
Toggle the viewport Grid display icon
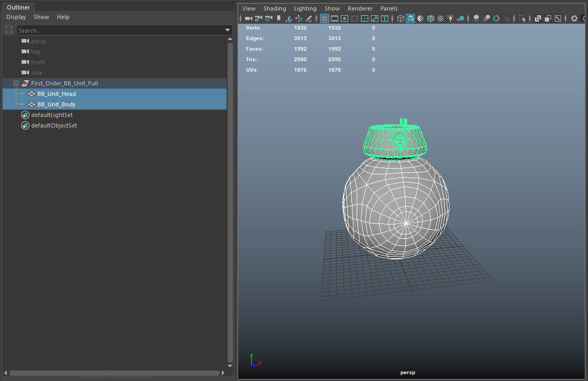325,18
